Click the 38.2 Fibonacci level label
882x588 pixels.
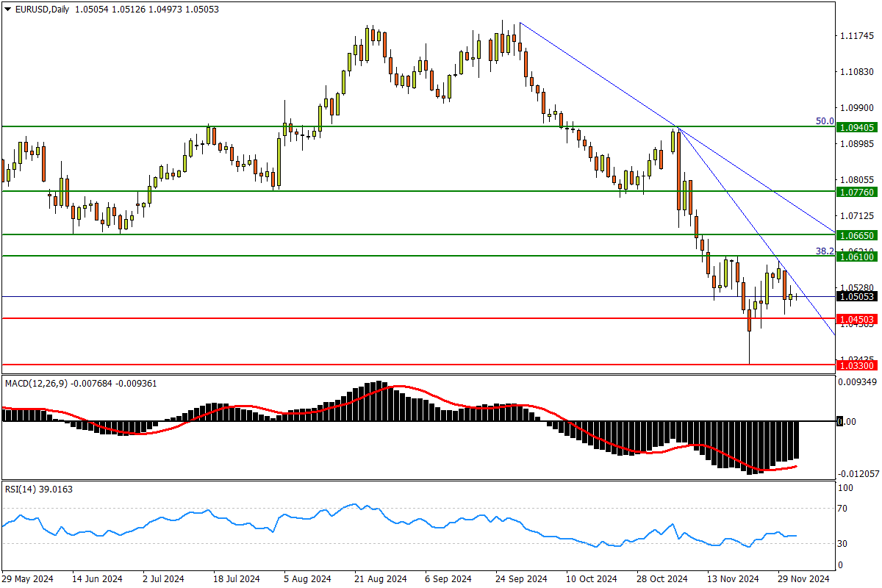tap(825, 251)
